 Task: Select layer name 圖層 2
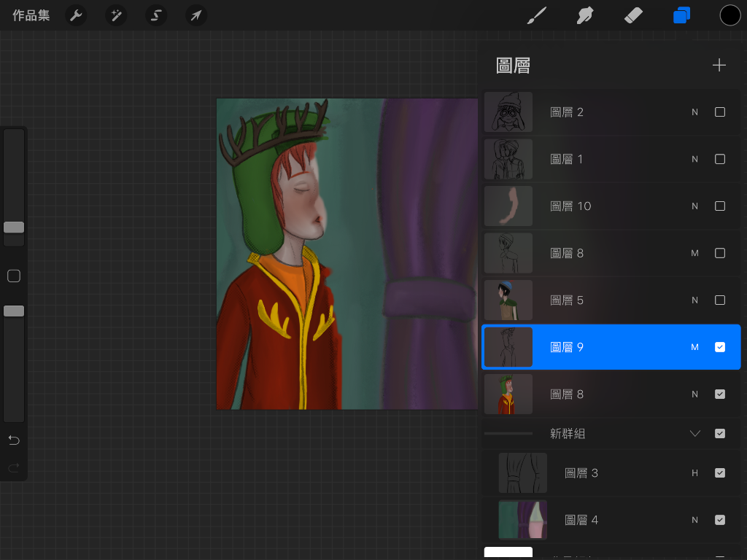566,112
